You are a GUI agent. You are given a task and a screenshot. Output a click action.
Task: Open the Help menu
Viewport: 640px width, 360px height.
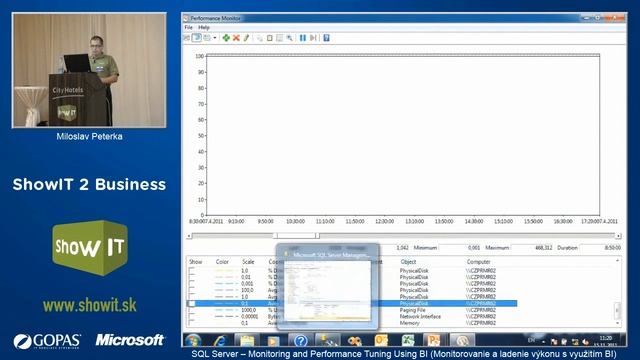(204, 27)
